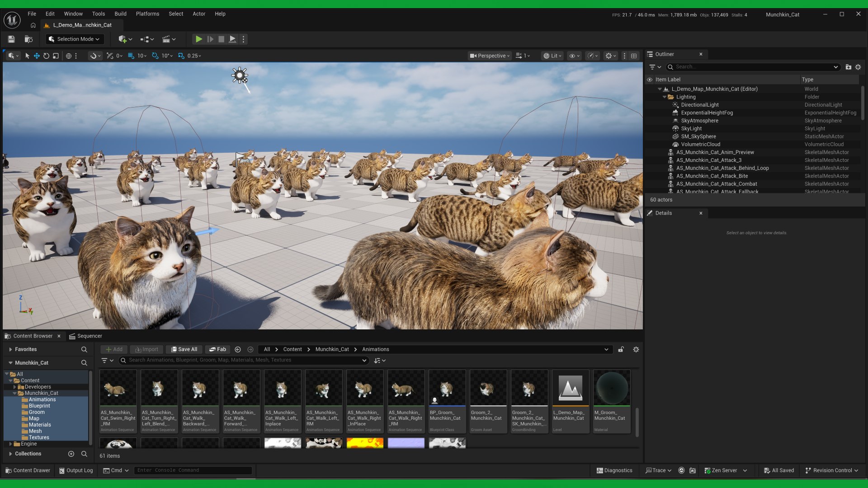The width and height of the screenshot is (868, 488).
Task: Click the Save All button
Action: [184, 349]
